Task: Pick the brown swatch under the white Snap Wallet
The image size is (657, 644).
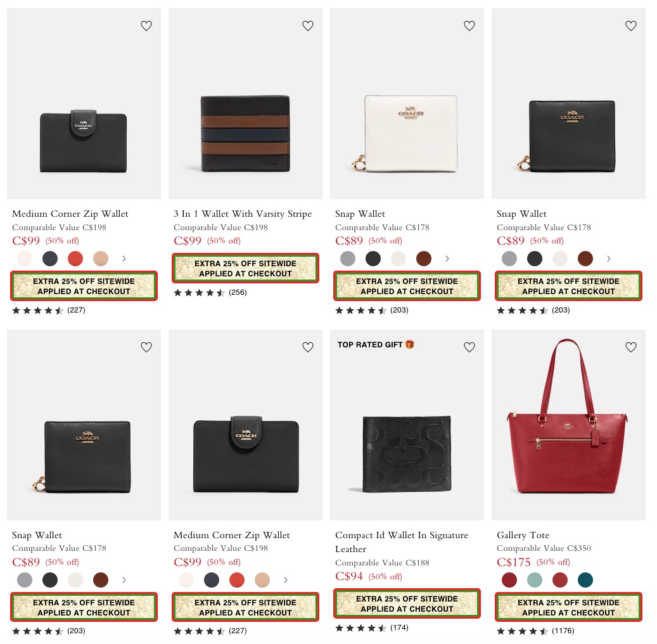Action: tap(424, 259)
